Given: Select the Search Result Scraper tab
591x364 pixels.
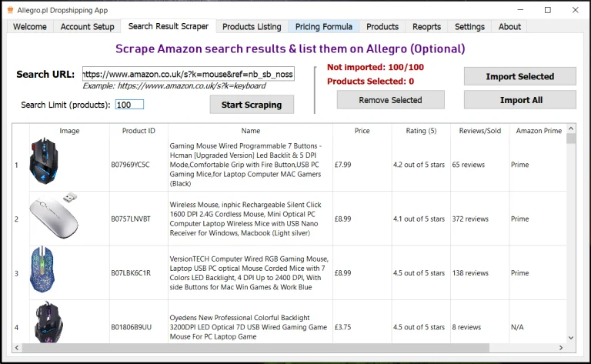Looking at the screenshot, I should pos(168,26).
